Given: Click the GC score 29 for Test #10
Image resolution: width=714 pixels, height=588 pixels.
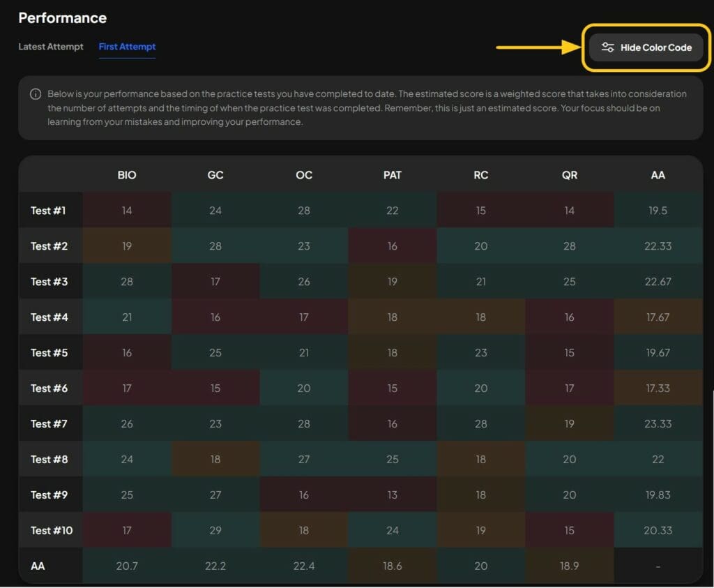Looking at the screenshot, I should (x=215, y=530).
